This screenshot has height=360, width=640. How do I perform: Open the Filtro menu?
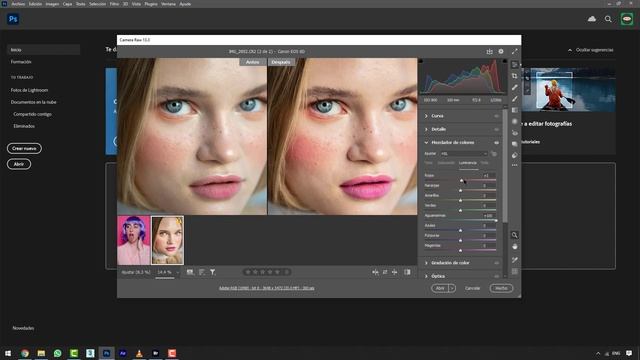[114, 4]
